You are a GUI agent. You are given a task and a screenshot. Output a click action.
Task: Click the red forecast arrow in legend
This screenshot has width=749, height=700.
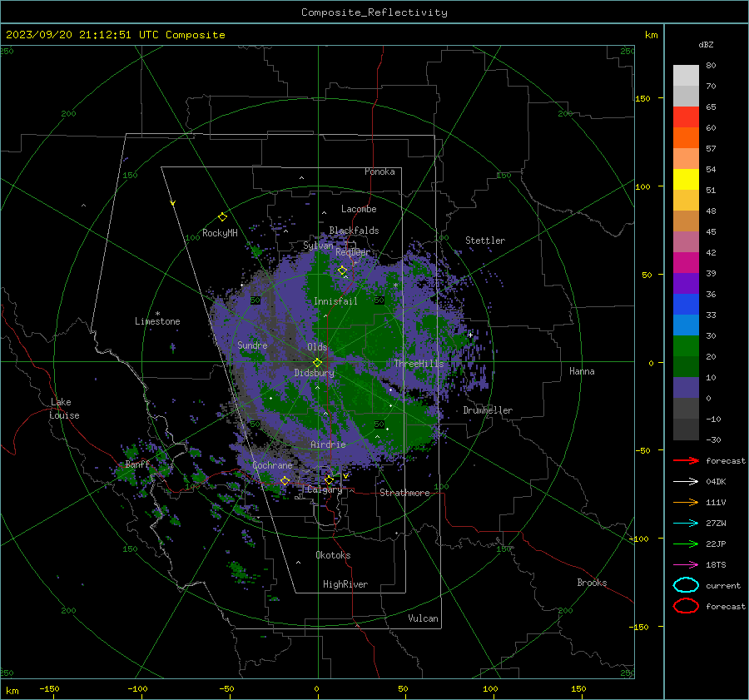[x=686, y=460]
